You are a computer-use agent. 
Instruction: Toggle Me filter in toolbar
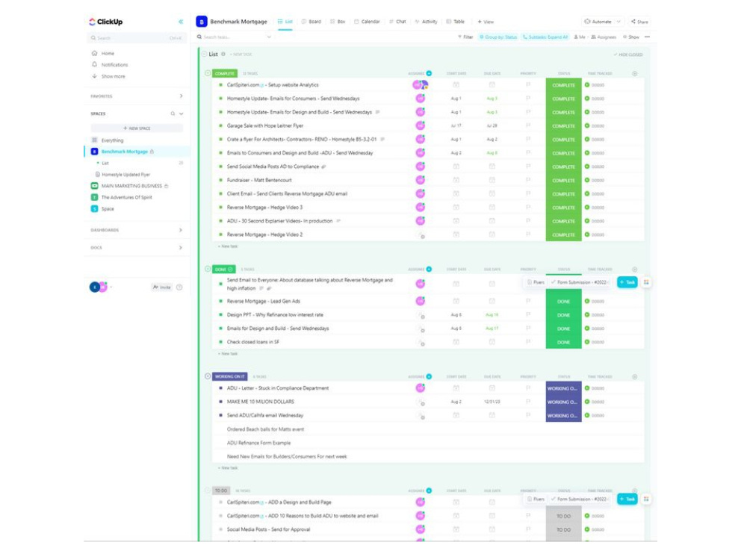click(580, 37)
